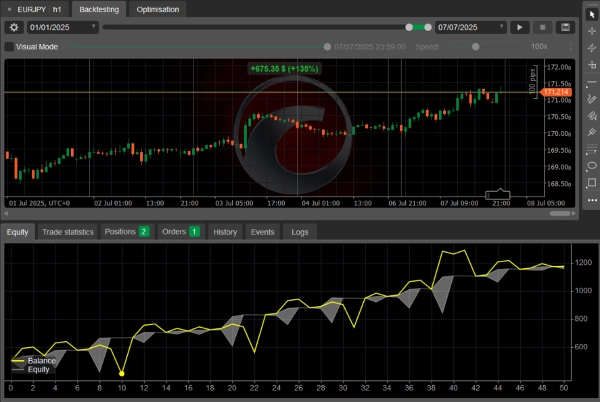This screenshot has width=600, height=402.
Task: Select the crosshair tool
Action: click(x=592, y=31)
